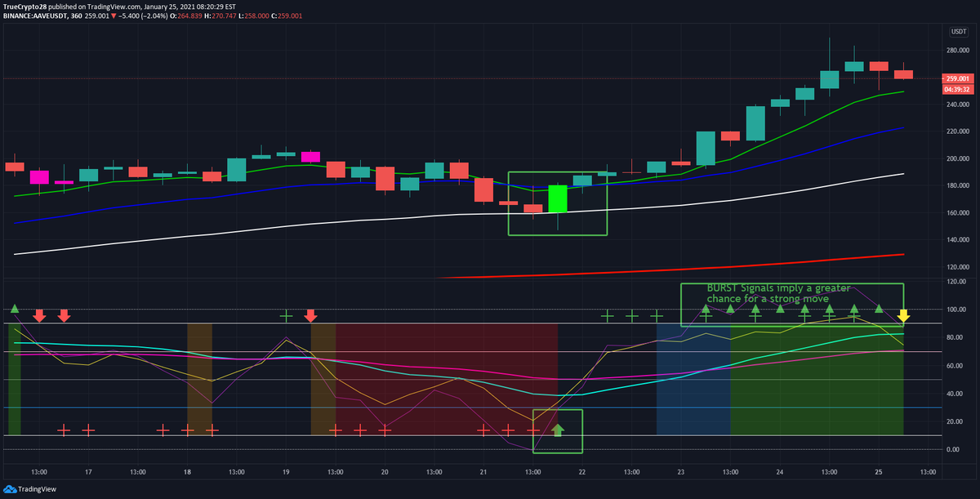Viewport: 980px width, 499px height.
Task: Click the yellow down-arrow signal in oscillator
Action: pyautogui.click(x=904, y=315)
